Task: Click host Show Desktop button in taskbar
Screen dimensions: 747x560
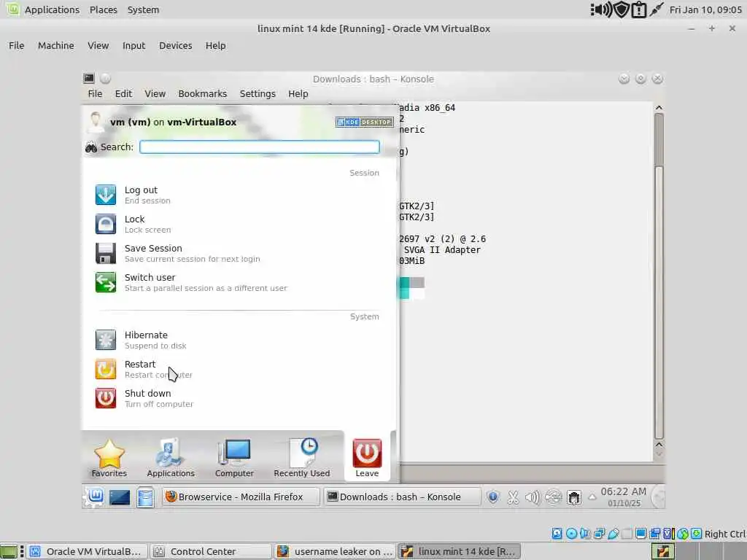Action: [9, 551]
